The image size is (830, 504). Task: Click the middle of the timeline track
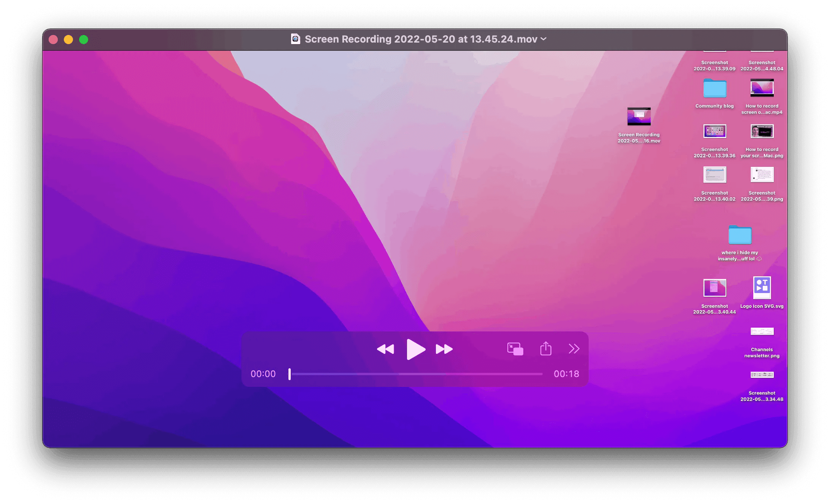tap(417, 374)
